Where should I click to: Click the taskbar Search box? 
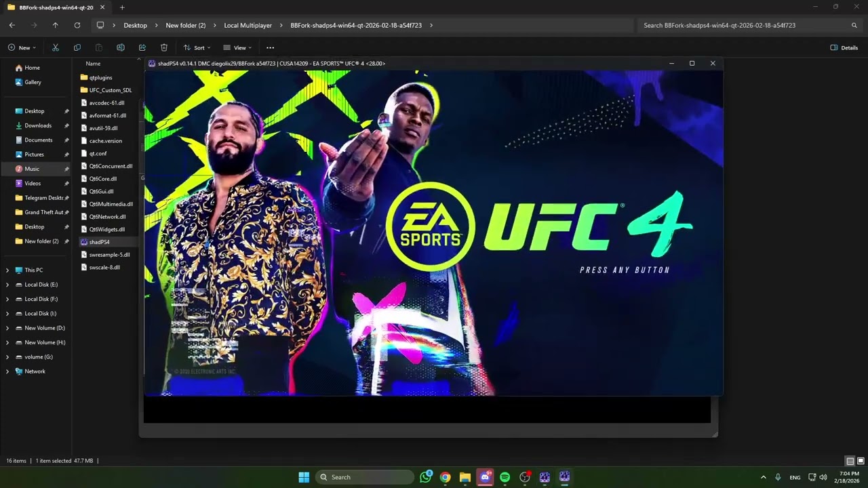click(366, 477)
